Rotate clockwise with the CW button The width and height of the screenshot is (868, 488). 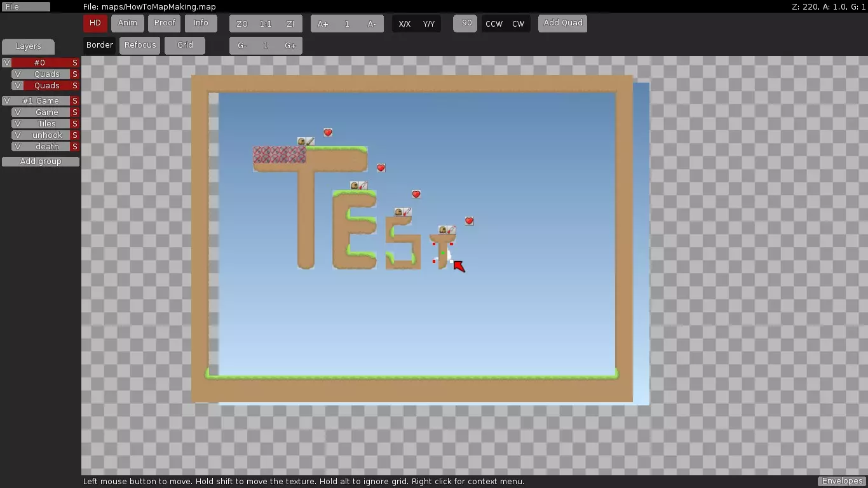click(519, 24)
